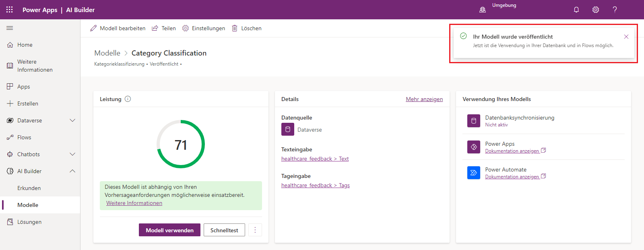Click the Datenbanksynchronisierung icon

pyautogui.click(x=474, y=121)
